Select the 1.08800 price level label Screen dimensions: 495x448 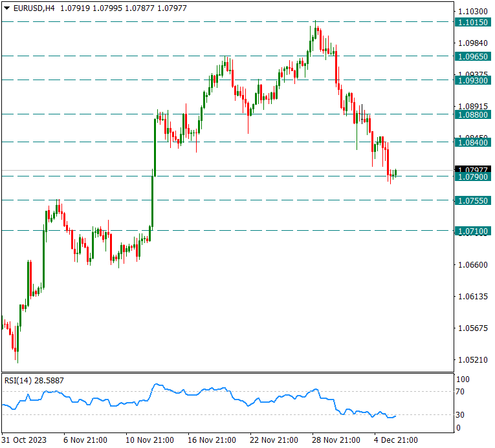point(472,115)
